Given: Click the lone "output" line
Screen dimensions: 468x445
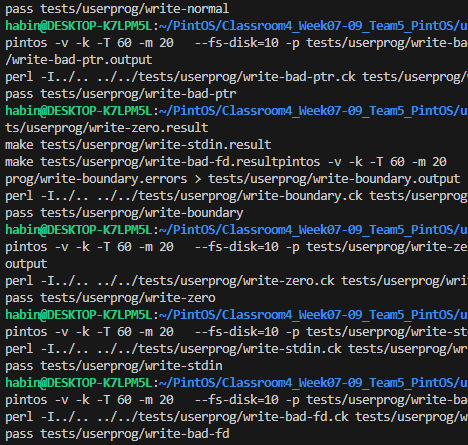Looking at the screenshot, I should tap(26, 264).
